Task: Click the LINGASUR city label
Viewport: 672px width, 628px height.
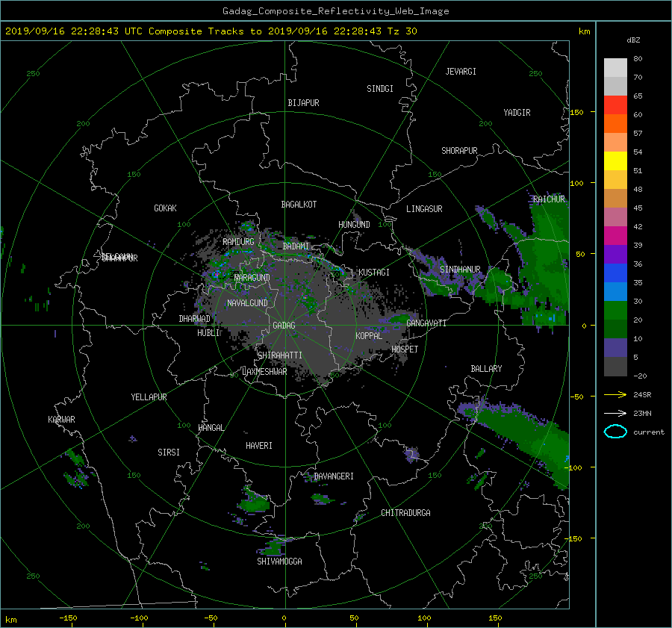Action: (424, 209)
